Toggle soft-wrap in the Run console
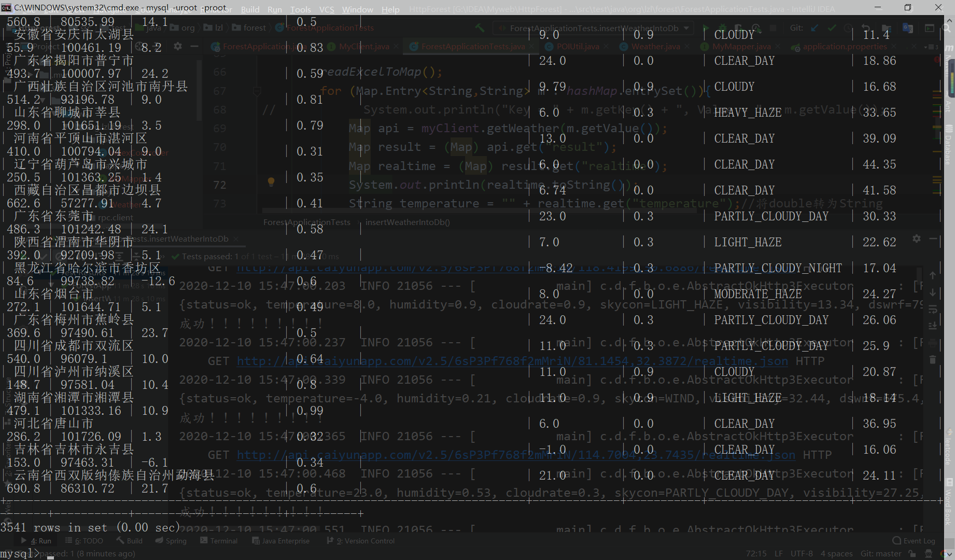Screen dimensions: 955x560 tap(933, 310)
